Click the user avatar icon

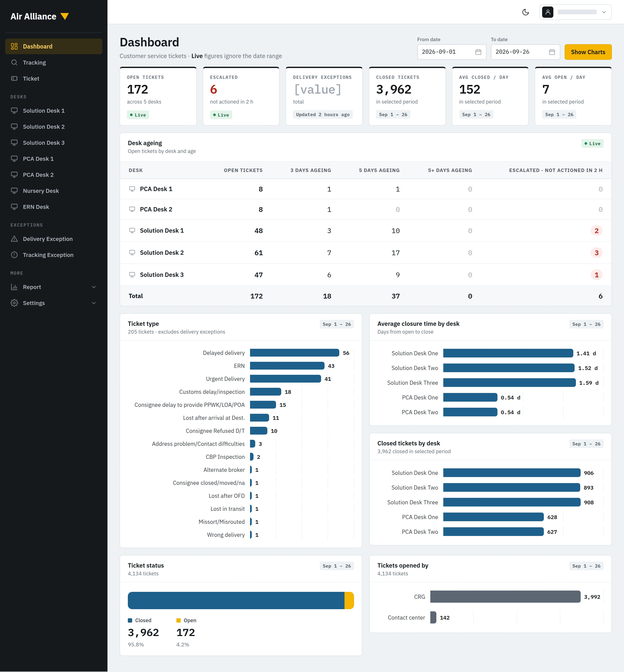[x=547, y=12]
